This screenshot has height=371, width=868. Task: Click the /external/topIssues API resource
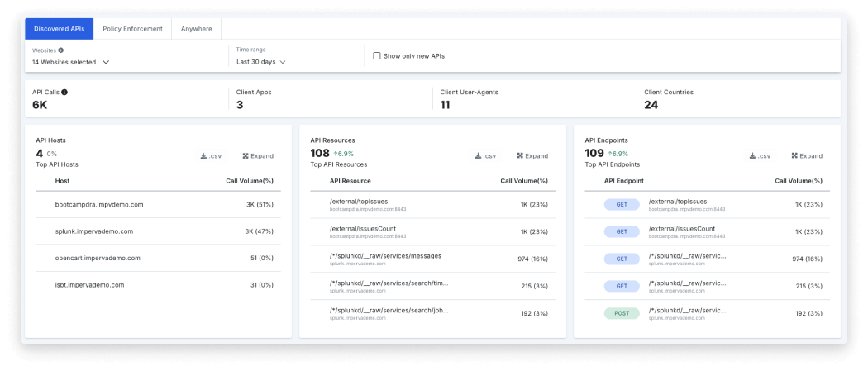359,201
